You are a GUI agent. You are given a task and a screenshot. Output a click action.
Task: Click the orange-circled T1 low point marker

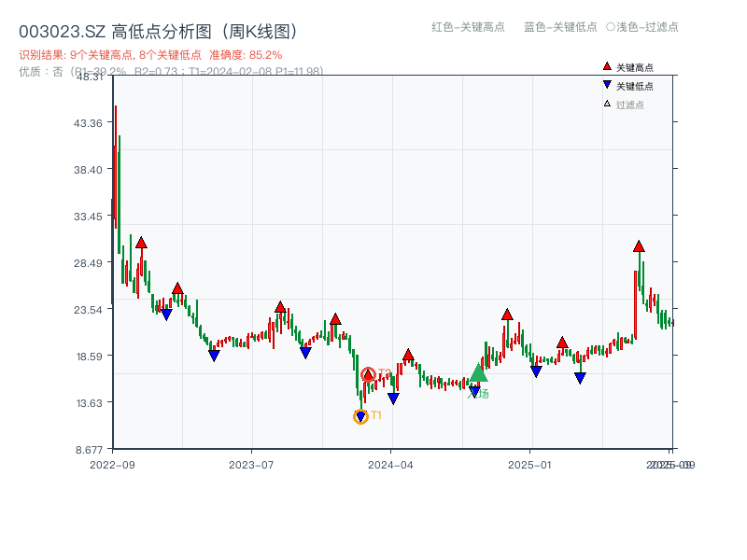point(360,414)
